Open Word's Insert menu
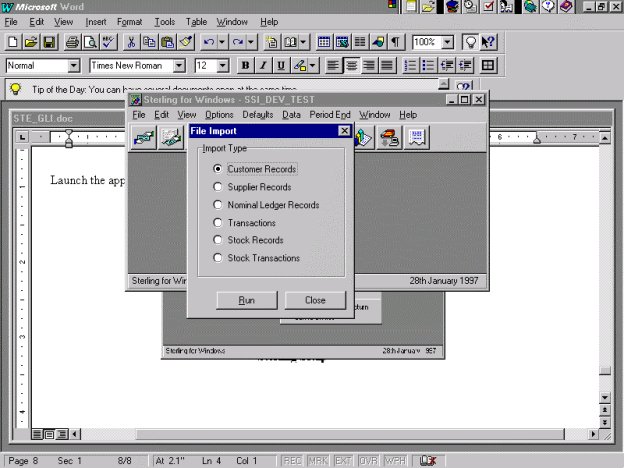The image size is (624, 468). click(x=96, y=22)
